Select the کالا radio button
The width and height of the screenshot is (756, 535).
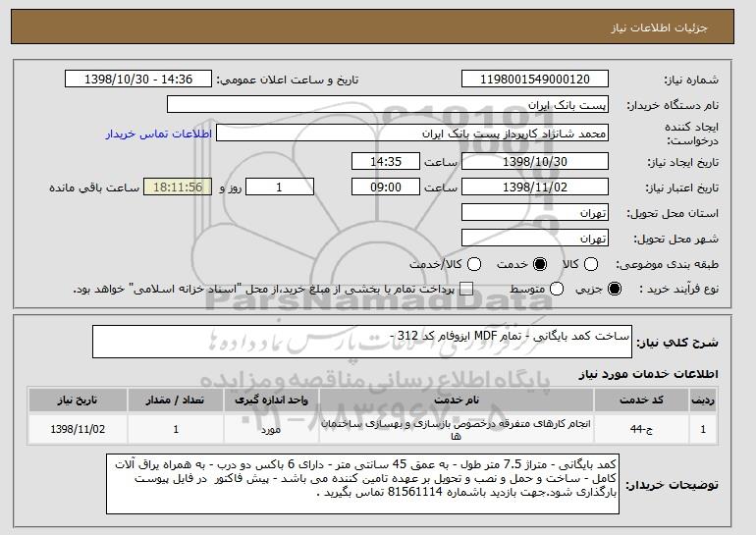[x=591, y=264]
